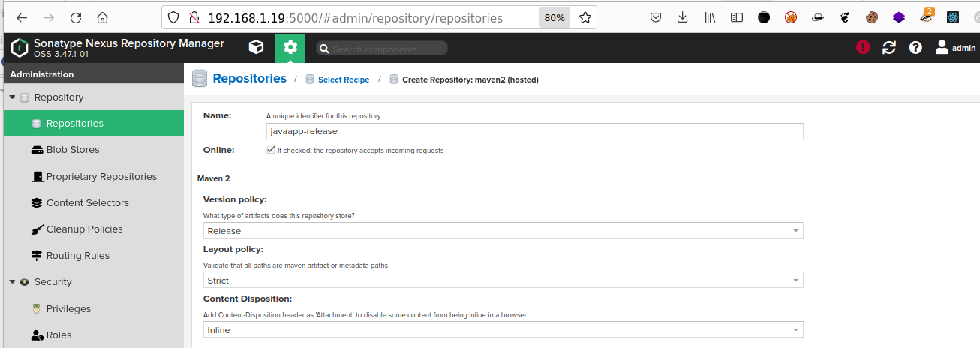This screenshot has width=980, height=348.
Task: Open the admin user account
Action: [x=955, y=47]
